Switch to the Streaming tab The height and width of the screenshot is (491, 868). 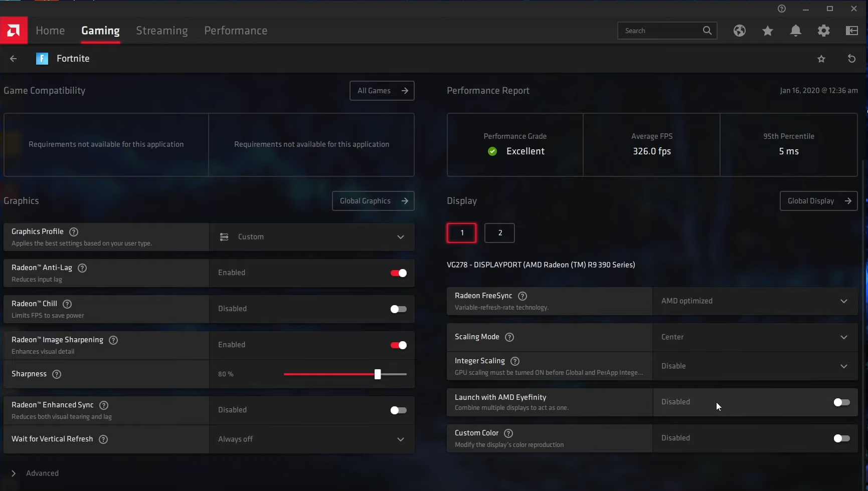(x=162, y=31)
